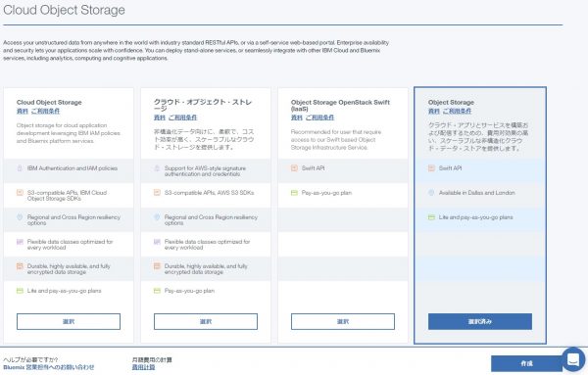This screenshot has height=375, width=588.
Task: Open 資料 link in selected Object Storage card
Action: (x=434, y=111)
